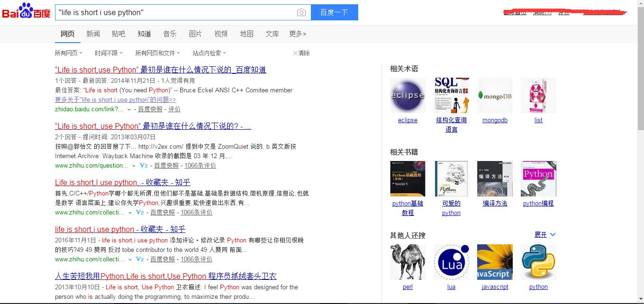Click the mongodb text link

click(x=495, y=120)
